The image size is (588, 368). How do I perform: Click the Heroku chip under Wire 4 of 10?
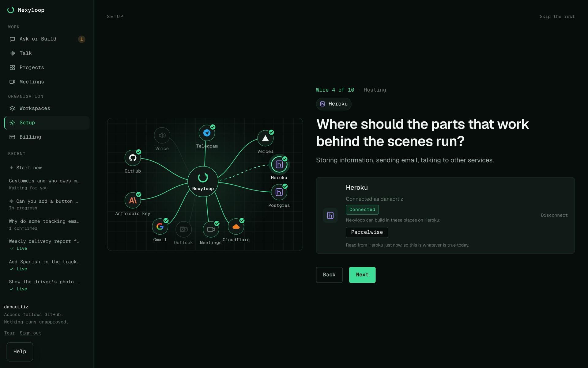(334, 104)
